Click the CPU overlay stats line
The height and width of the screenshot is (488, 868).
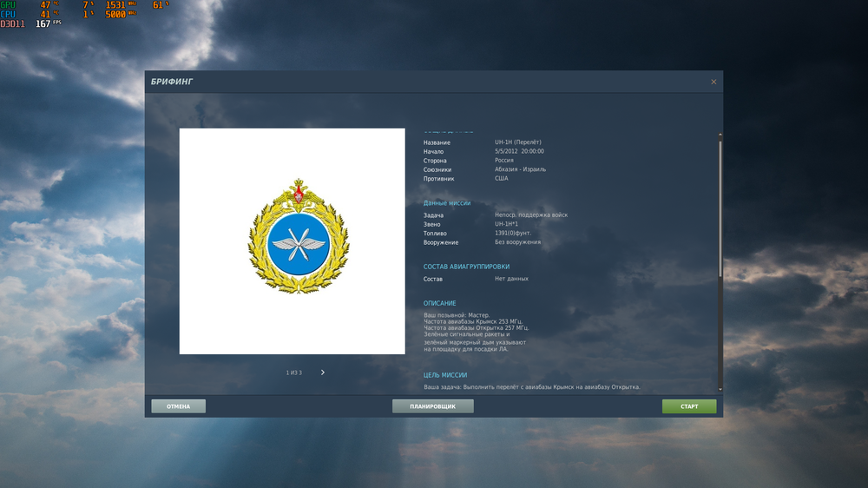68,15
